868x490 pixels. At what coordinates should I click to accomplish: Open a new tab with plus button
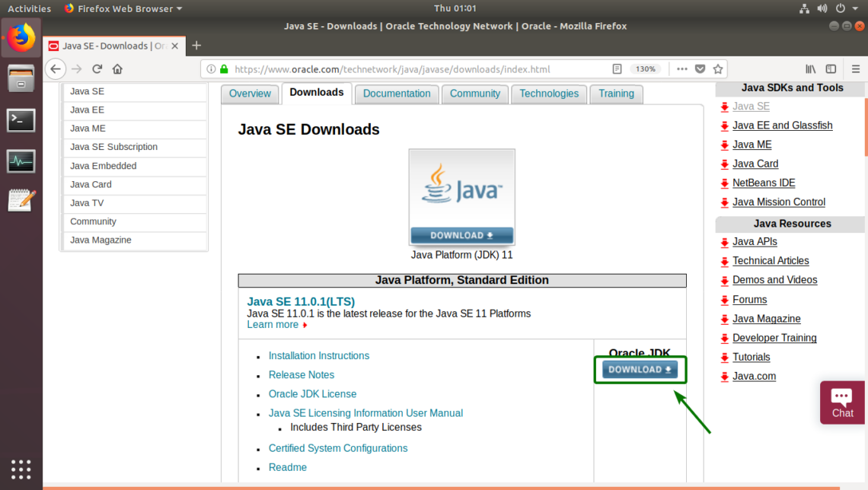point(196,46)
